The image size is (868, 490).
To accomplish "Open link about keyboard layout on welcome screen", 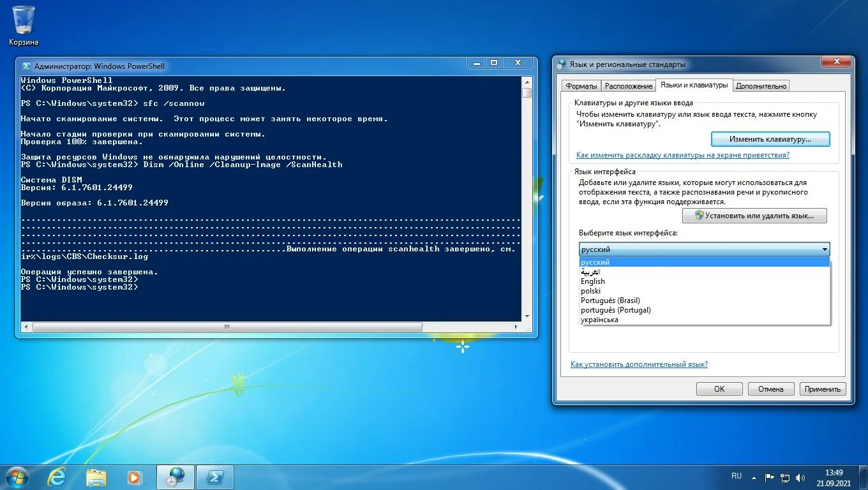I will (x=683, y=155).
